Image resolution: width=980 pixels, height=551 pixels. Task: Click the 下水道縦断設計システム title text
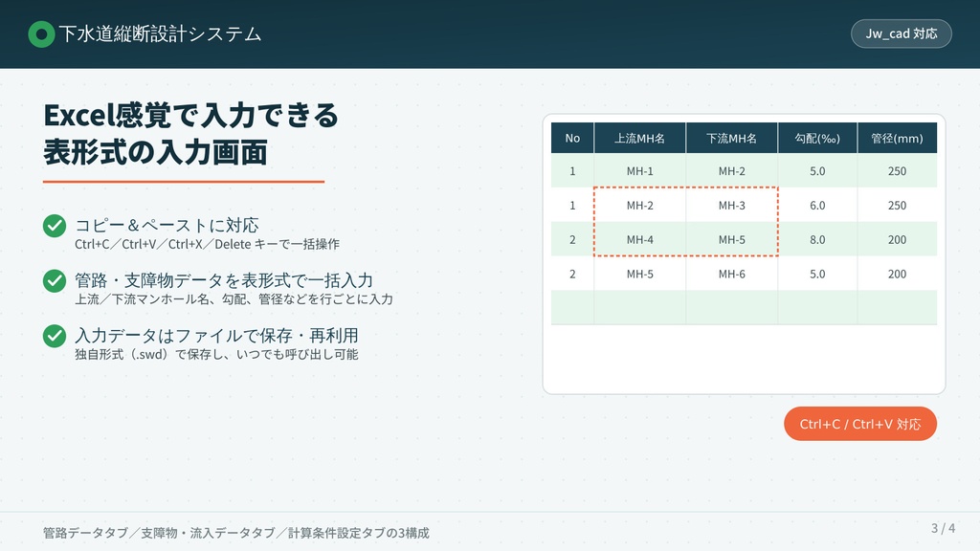point(160,33)
